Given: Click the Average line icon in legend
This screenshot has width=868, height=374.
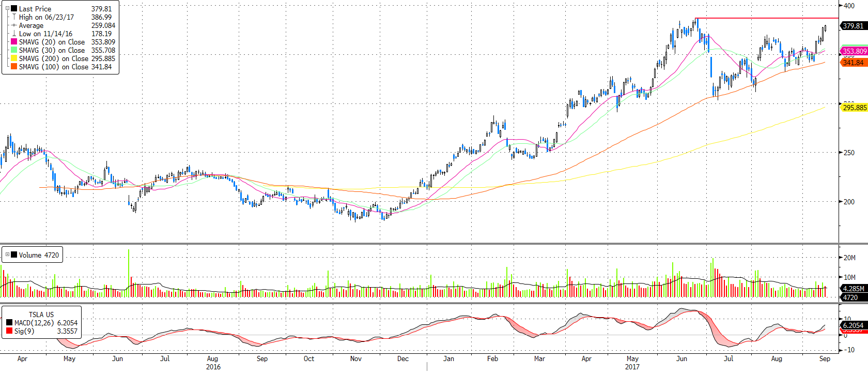Looking at the screenshot, I should (14, 25).
